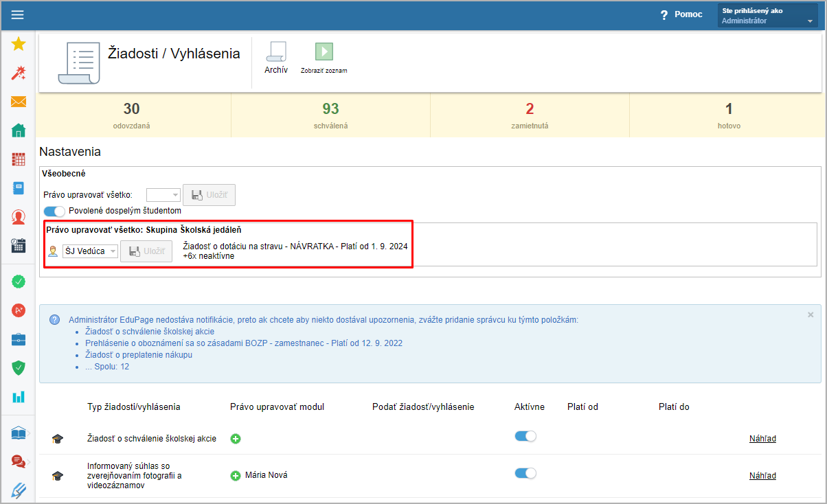Click the blue open book icon
This screenshot has width=827, height=504.
[x=19, y=433]
